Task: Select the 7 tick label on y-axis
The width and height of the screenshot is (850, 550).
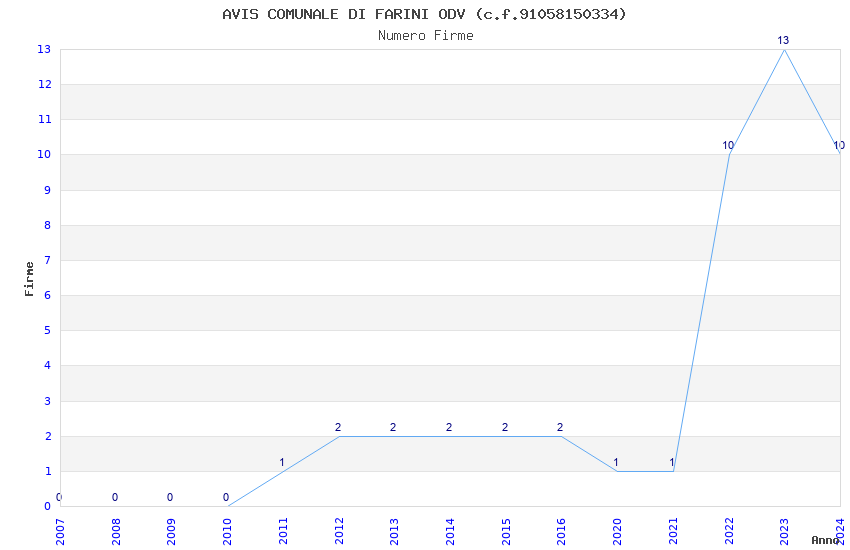Action: click(x=47, y=260)
